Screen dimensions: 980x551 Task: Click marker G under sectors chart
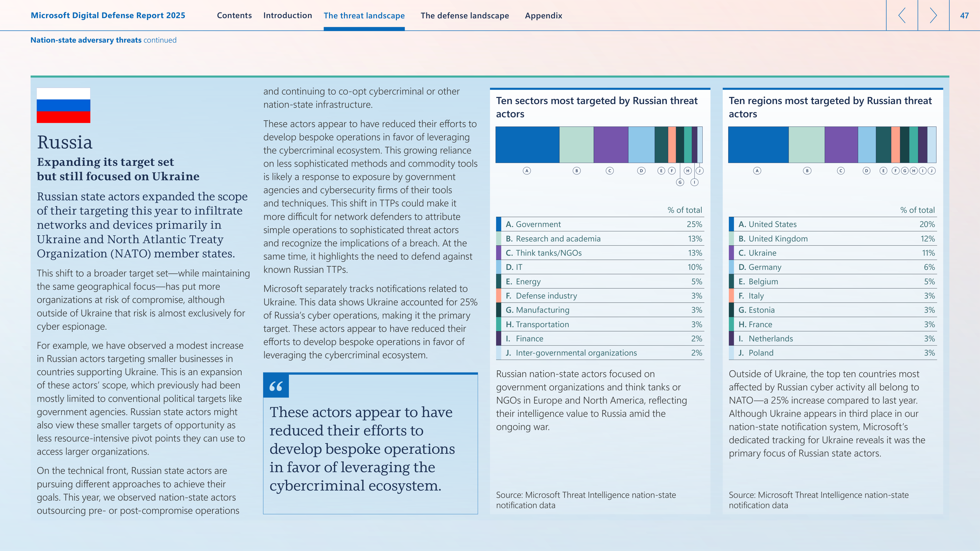tap(680, 182)
